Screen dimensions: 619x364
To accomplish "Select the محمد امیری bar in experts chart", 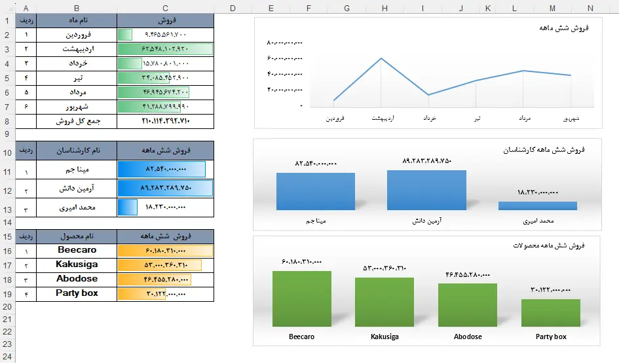I will pos(537,206).
